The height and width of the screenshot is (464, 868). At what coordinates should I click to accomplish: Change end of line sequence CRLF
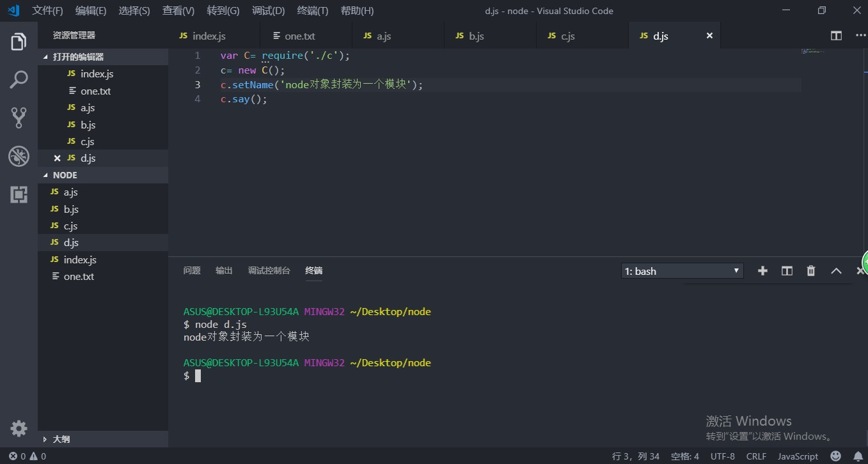point(756,456)
